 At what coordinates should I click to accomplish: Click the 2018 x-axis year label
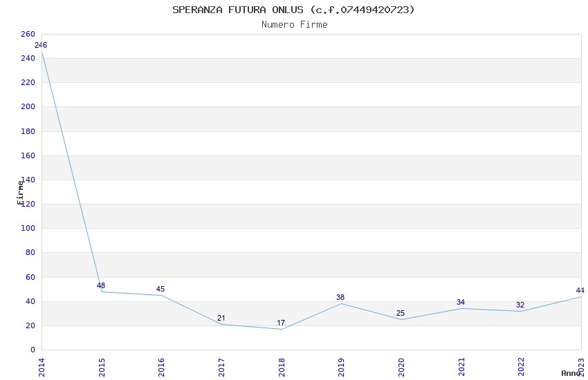click(x=282, y=368)
